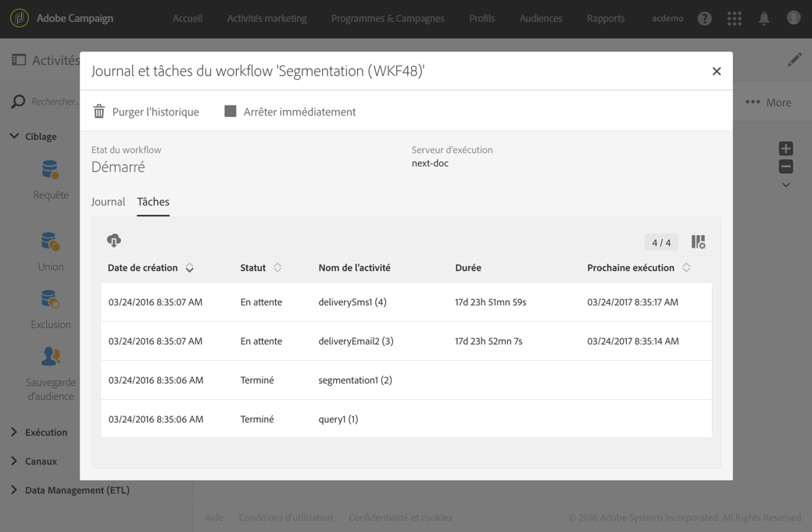Close the workflow journal dialog
This screenshot has height=532, width=812.
717,71
